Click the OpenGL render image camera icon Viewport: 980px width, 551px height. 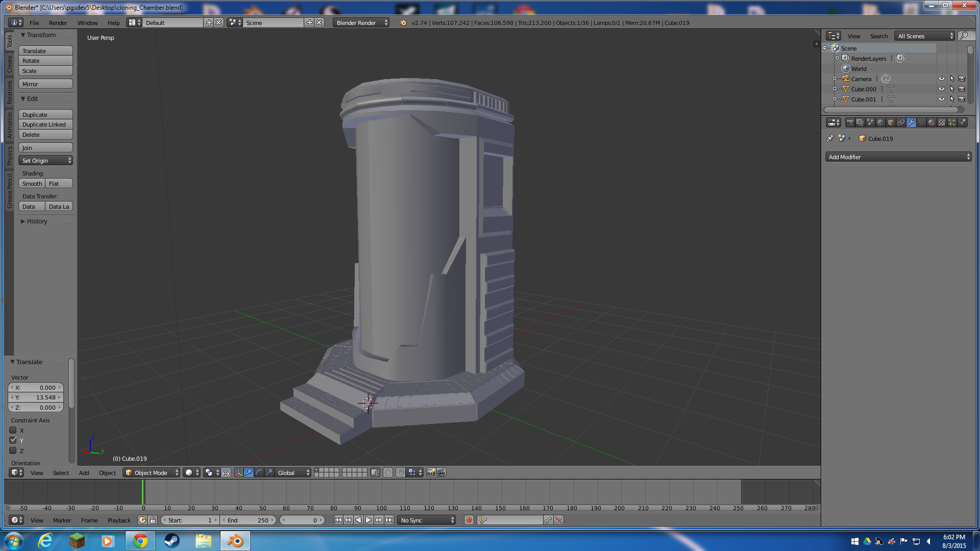click(x=431, y=473)
